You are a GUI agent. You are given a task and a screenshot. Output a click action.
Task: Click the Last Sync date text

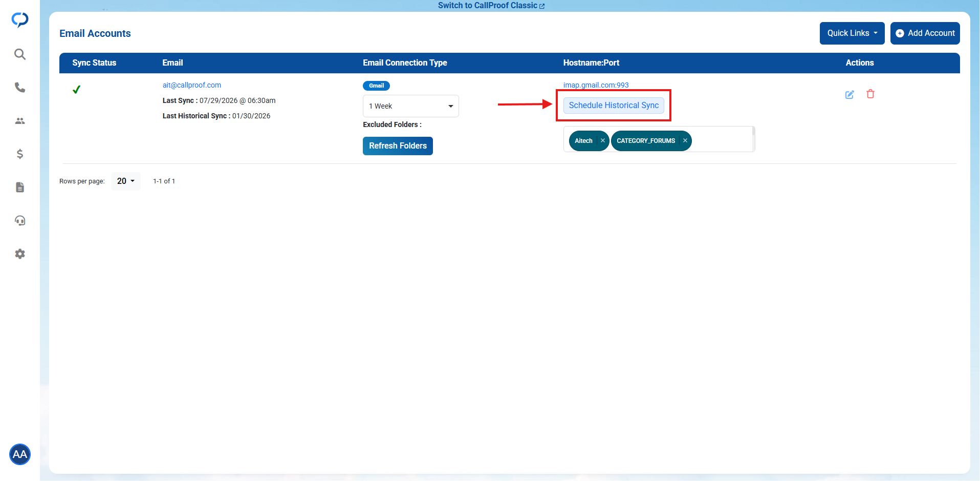237,100
